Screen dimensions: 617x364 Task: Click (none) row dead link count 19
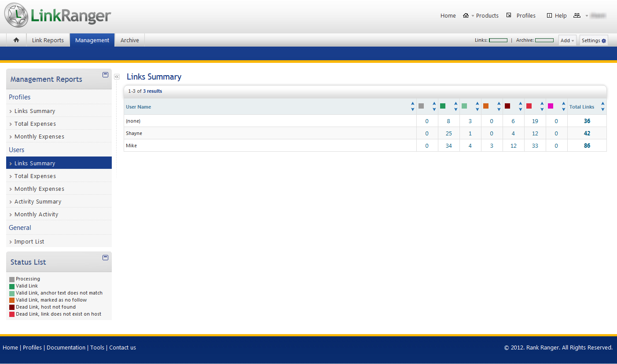click(x=535, y=121)
